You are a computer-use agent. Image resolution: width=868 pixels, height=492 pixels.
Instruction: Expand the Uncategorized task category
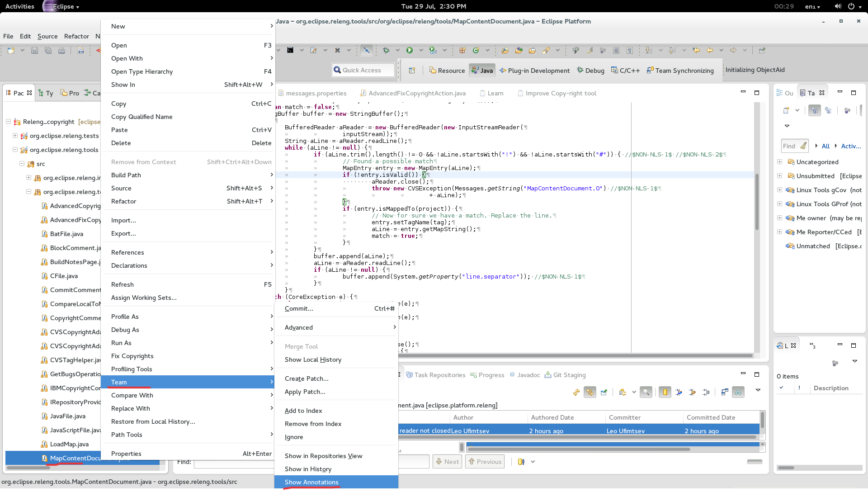779,162
